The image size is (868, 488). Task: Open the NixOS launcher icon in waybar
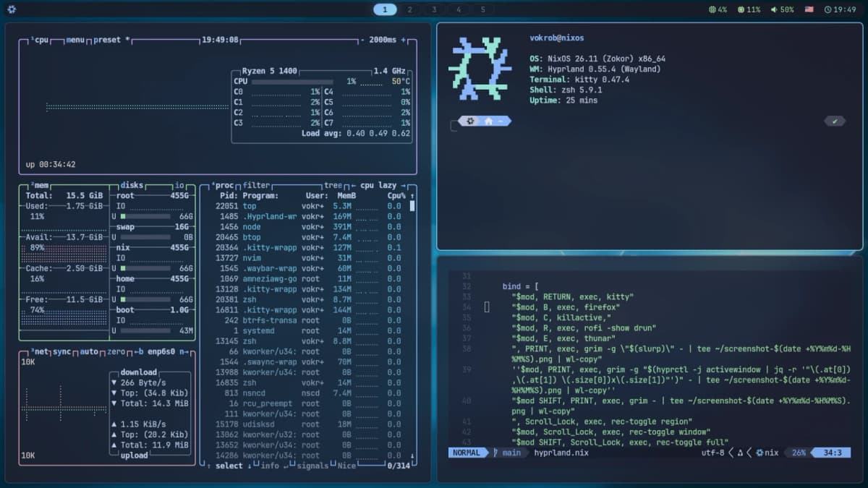click(x=12, y=9)
